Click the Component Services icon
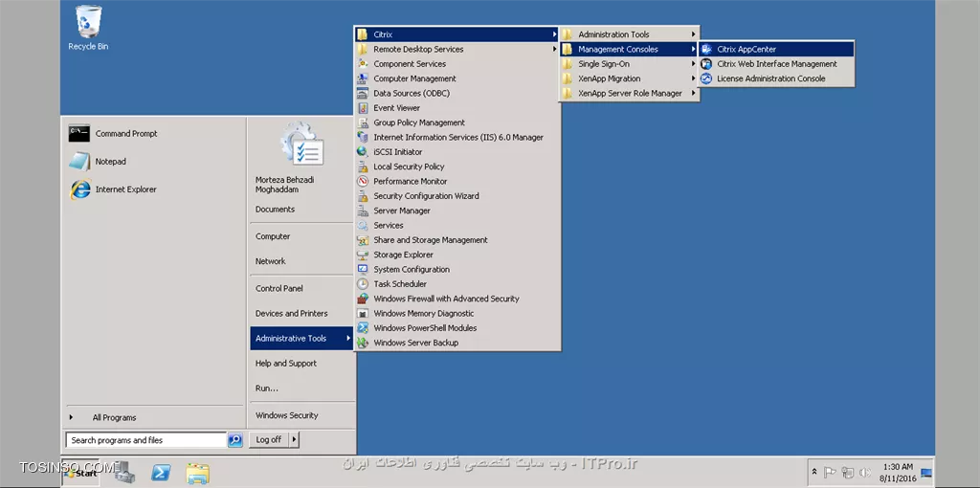980x488 pixels. [x=363, y=64]
